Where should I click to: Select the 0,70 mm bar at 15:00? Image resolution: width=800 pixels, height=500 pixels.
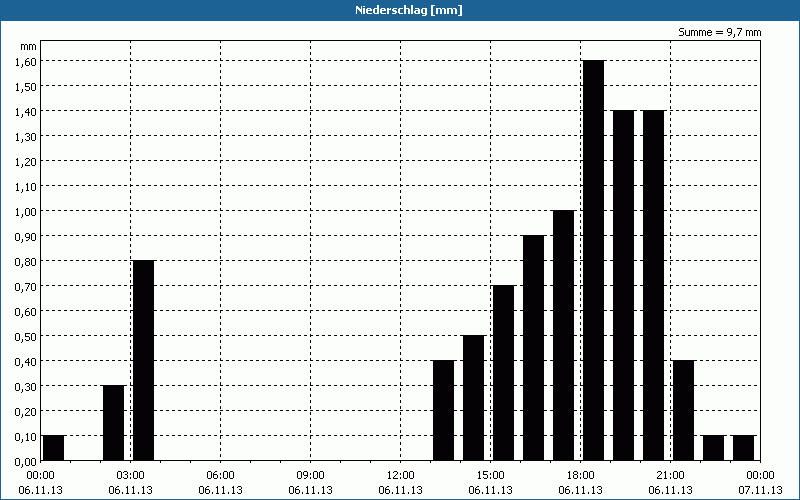coord(504,373)
